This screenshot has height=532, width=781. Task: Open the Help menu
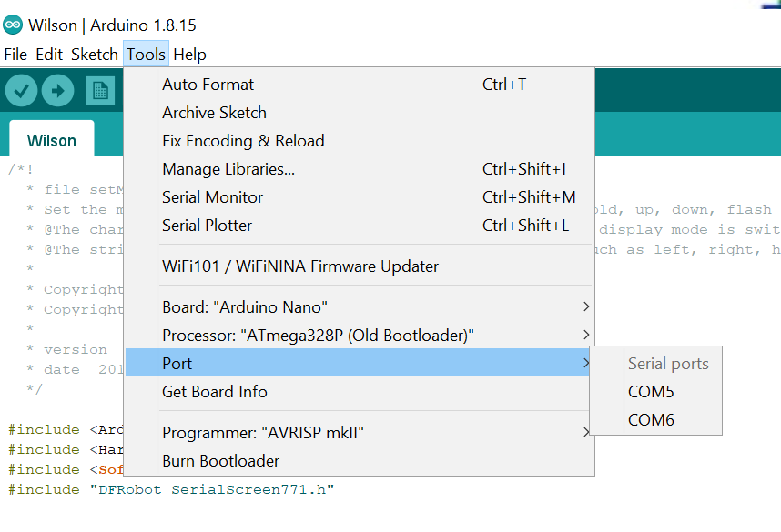click(189, 55)
